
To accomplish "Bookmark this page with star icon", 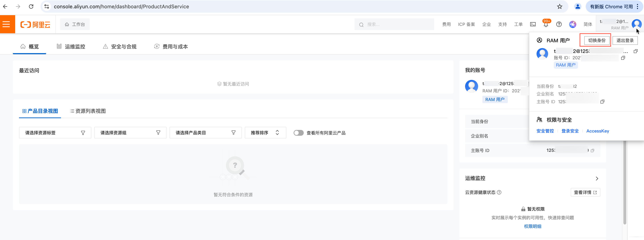I will 560,7.
